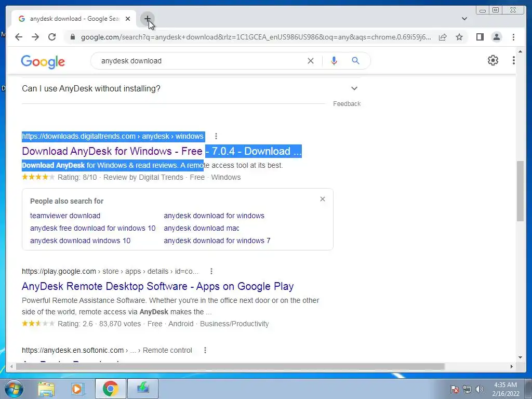Toggle the Chrome side panel
Image resolution: width=532 pixels, height=399 pixels.
coord(480,37)
